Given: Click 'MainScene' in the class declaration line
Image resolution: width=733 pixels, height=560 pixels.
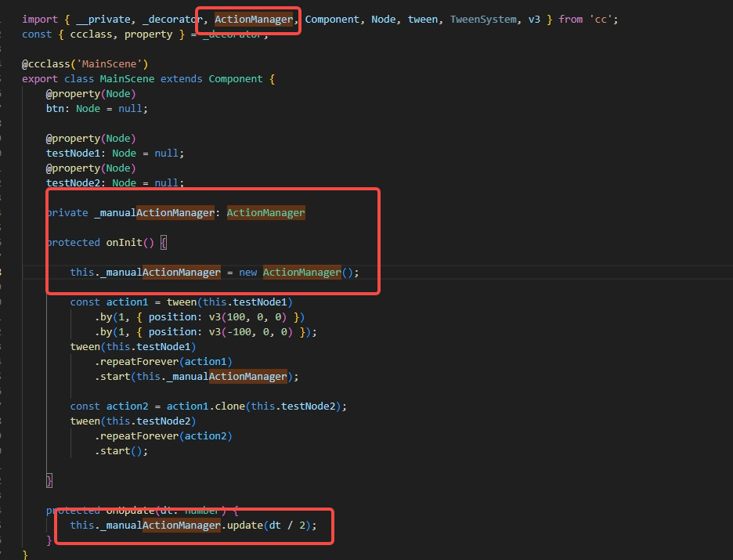Looking at the screenshot, I should click(x=127, y=79).
